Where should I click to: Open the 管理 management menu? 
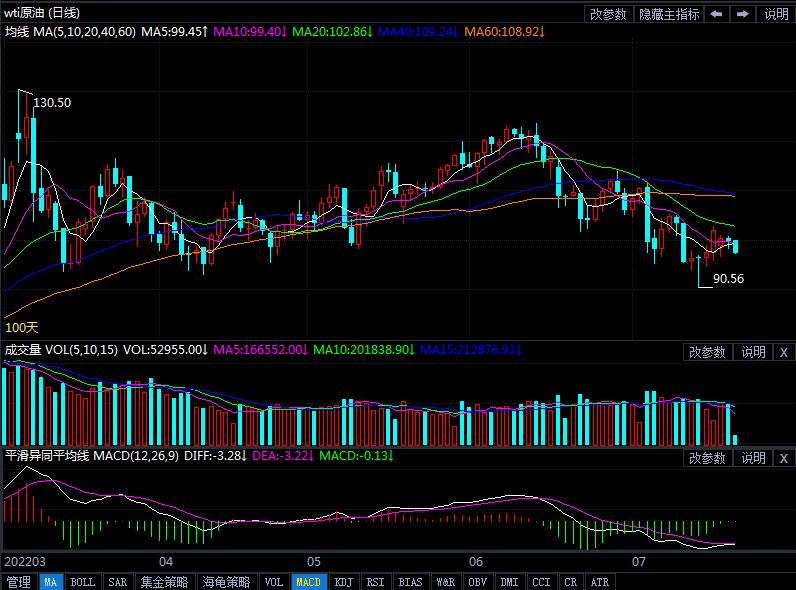(18, 582)
